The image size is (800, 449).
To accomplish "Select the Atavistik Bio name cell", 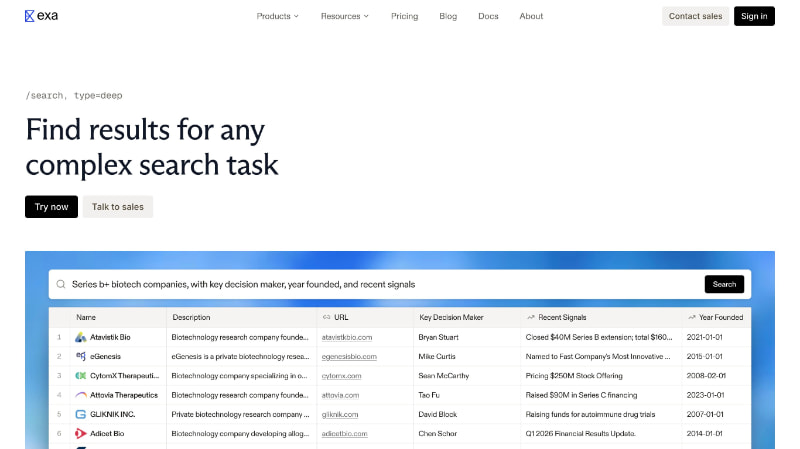I will tap(118, 337).
